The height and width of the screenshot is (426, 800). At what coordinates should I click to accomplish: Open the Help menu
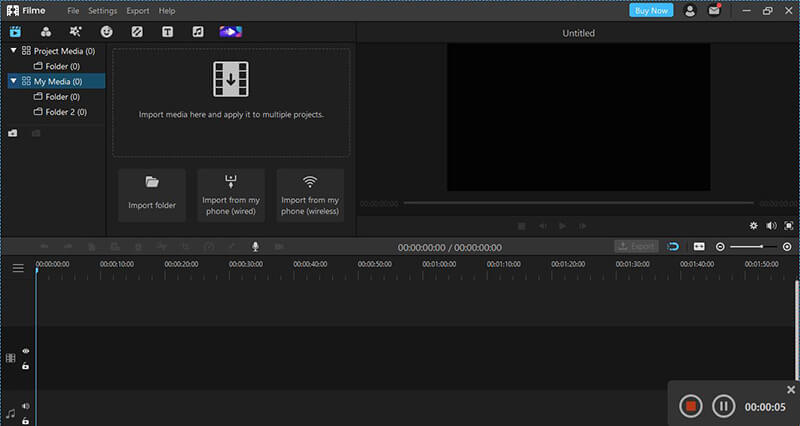click(167, 11)
